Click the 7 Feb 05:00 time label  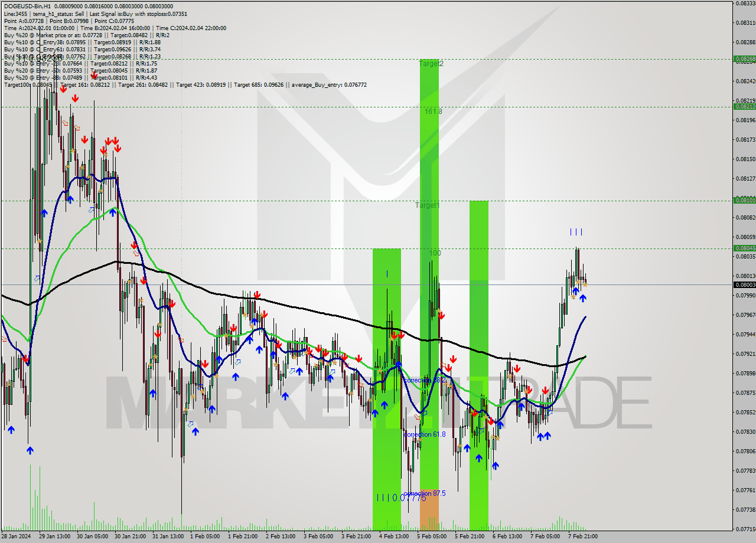point(545,537)
